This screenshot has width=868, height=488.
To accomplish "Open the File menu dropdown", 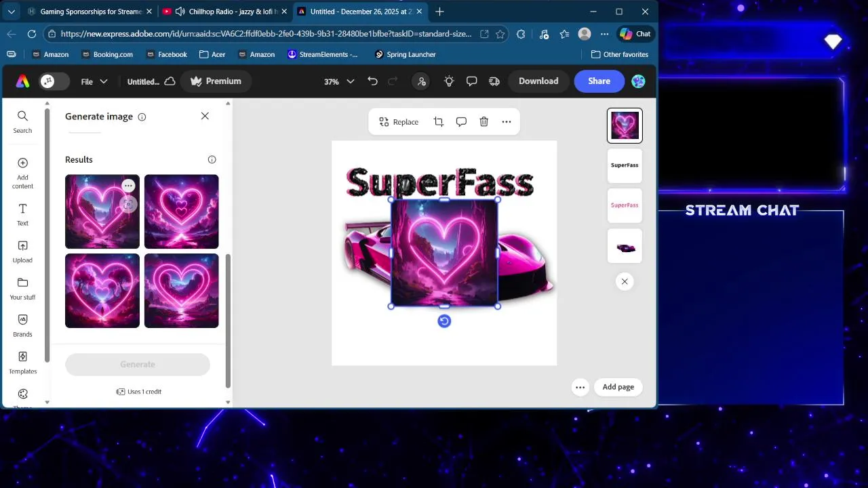I will tap(94, 81).
